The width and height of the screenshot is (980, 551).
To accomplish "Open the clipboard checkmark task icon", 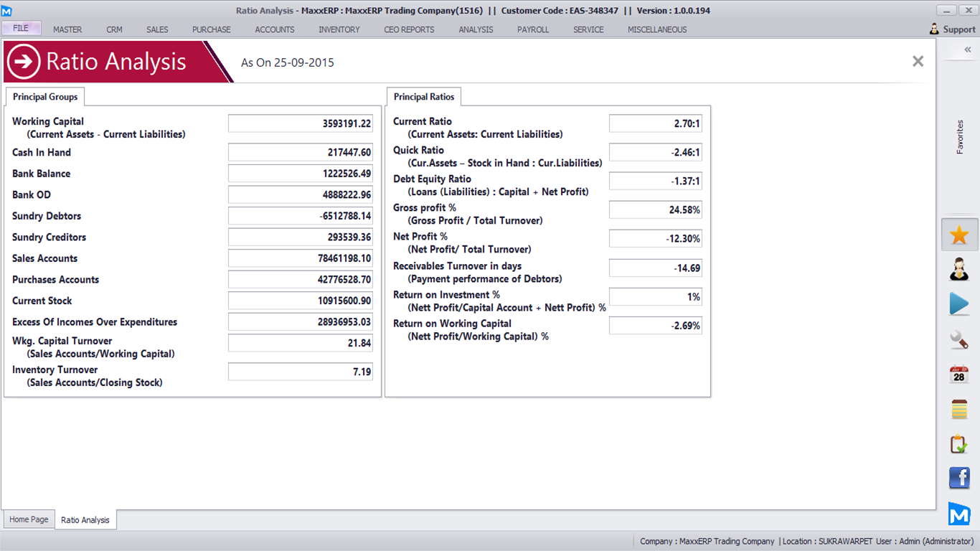I will click(x=959, y=444).
